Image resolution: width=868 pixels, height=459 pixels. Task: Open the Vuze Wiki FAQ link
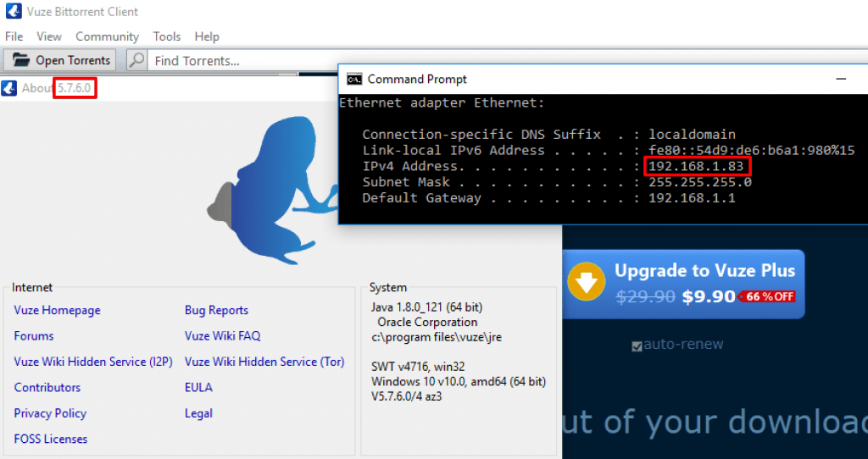click(x=223, y=335)
